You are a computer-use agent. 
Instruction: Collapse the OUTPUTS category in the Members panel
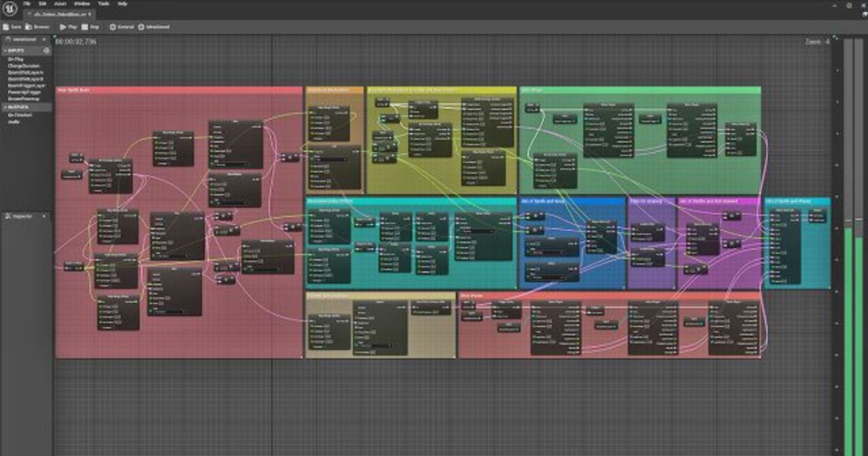4,107
